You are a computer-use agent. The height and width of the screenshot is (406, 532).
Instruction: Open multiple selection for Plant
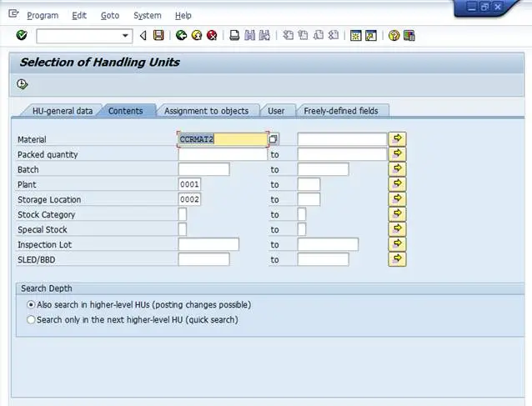397,184
